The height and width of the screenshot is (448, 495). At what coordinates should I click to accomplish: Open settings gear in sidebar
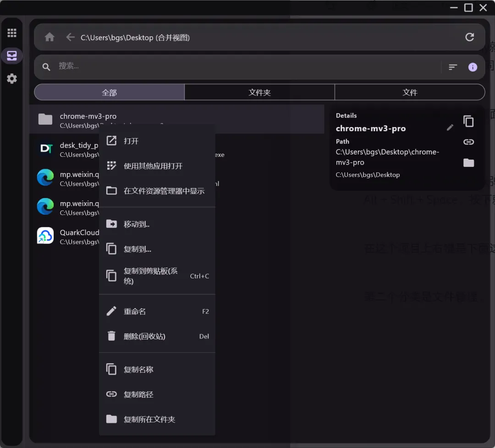12,78
